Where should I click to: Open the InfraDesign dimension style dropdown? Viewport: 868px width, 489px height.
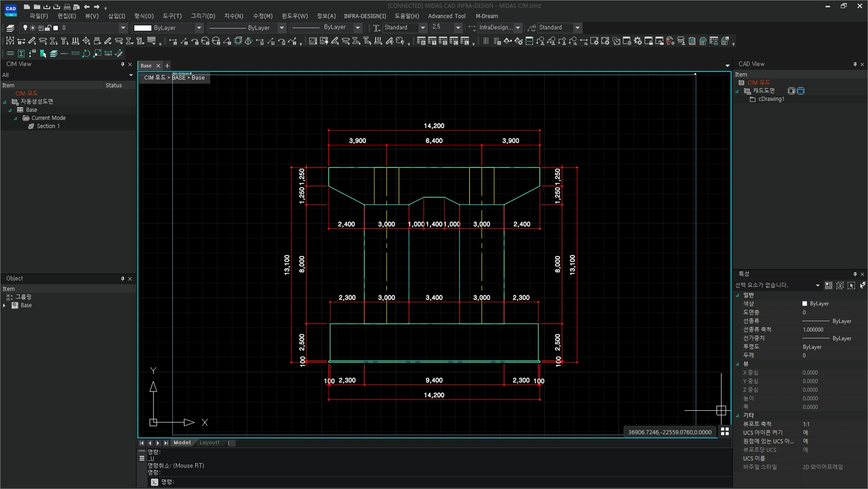pos(517,28)
